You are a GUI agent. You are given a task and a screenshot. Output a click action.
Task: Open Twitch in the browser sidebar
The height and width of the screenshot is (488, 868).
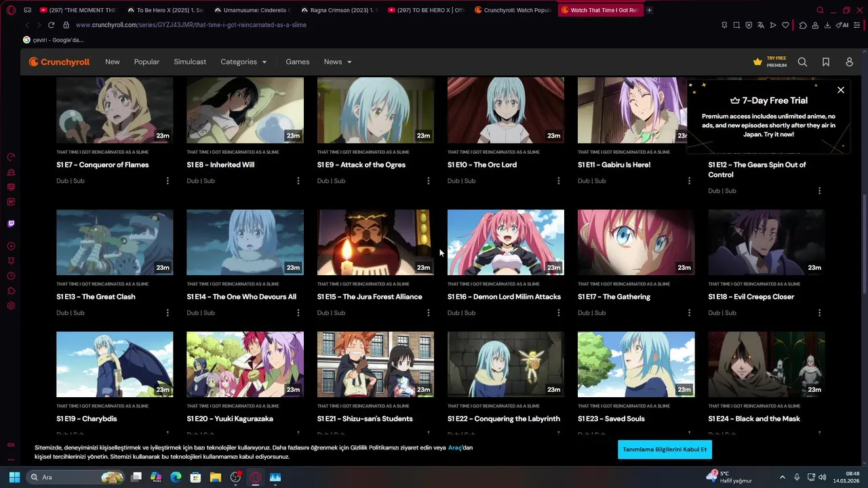(x=11, y=224)
